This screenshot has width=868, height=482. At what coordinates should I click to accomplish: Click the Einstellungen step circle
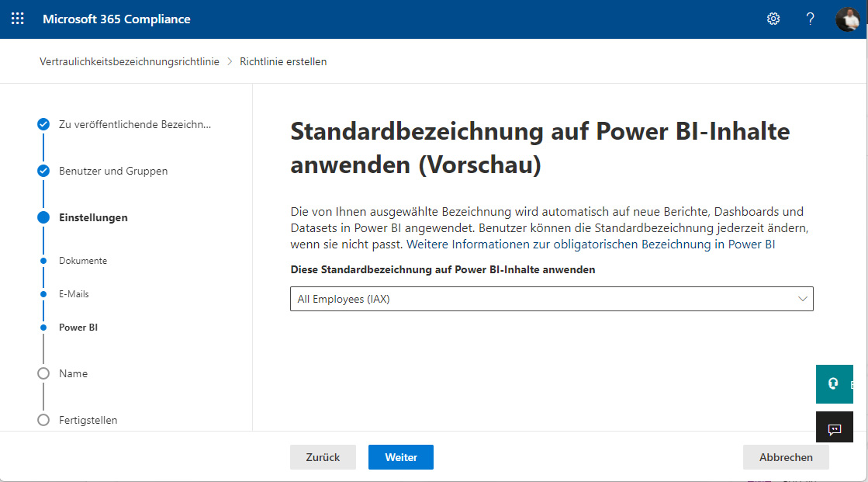click(43, 217)
